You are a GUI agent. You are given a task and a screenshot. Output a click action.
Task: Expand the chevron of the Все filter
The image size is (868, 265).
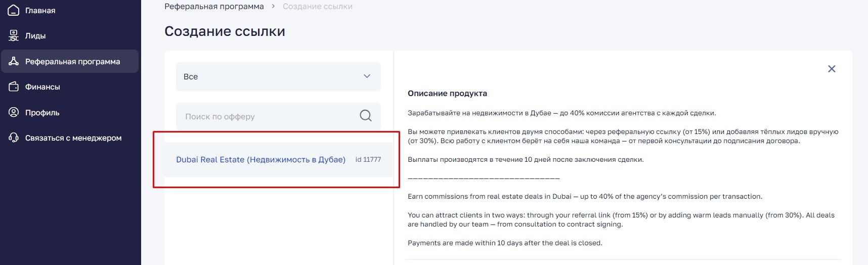367,76
